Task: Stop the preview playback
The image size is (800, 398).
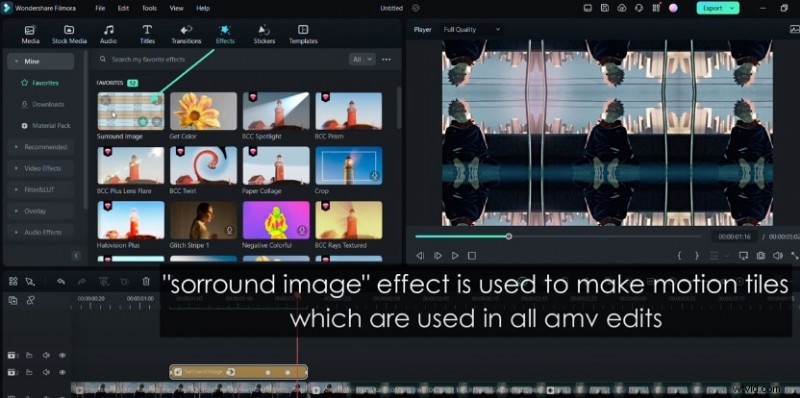Action: (x=472, y=256)
